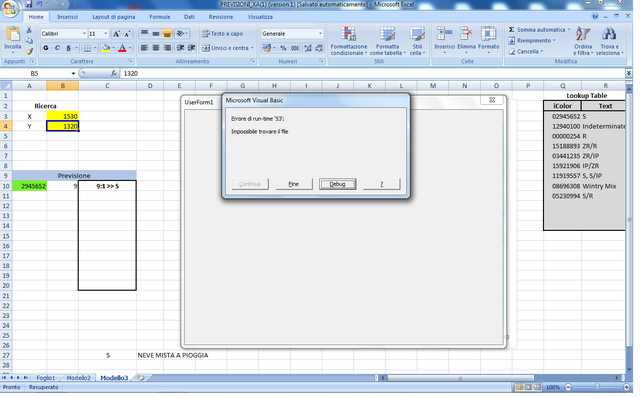640x398 pixels.
Task: Click the Inserisci cells icon
Action: pyautogui.click(x=444, y=34)
